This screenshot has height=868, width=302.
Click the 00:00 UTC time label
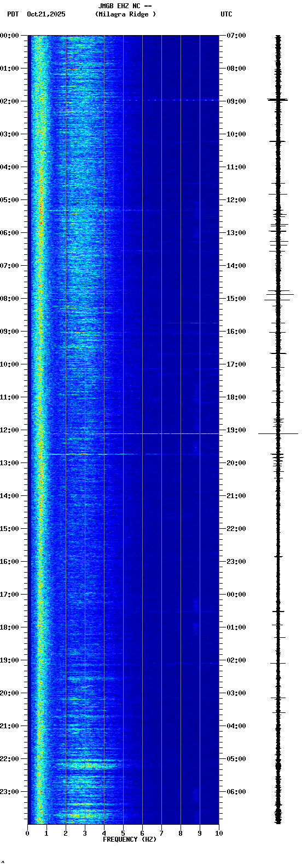pyautogui.click(x=236, y=595)
